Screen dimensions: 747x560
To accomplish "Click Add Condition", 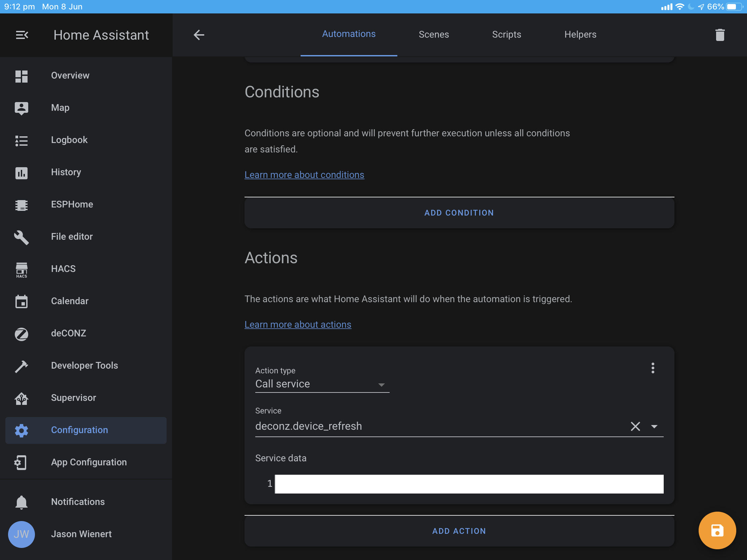I will (459, 213).
